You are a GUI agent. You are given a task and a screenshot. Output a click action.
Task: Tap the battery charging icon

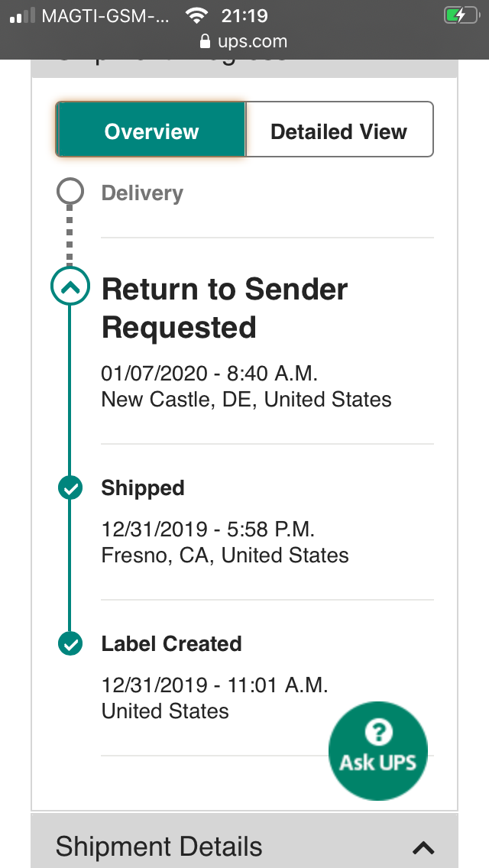click(461, 15)
